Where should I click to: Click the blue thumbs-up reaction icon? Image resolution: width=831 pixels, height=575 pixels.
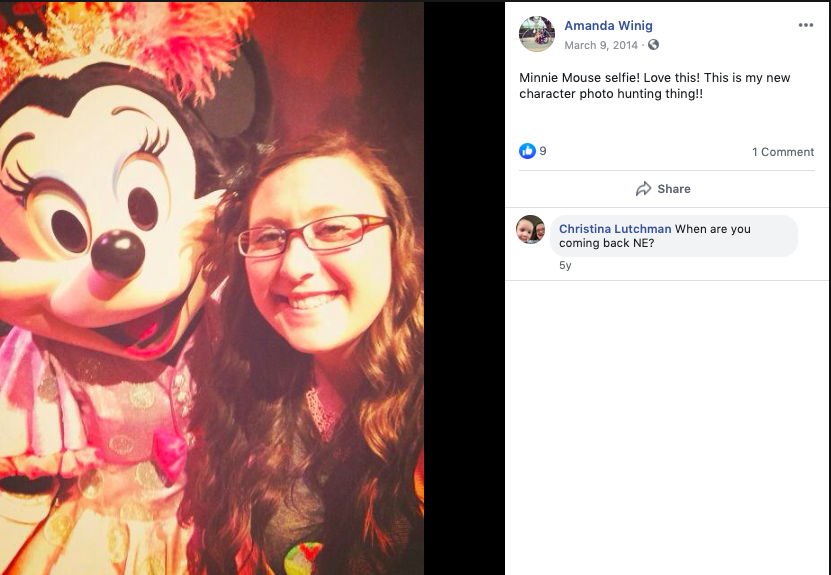point(527,151)
